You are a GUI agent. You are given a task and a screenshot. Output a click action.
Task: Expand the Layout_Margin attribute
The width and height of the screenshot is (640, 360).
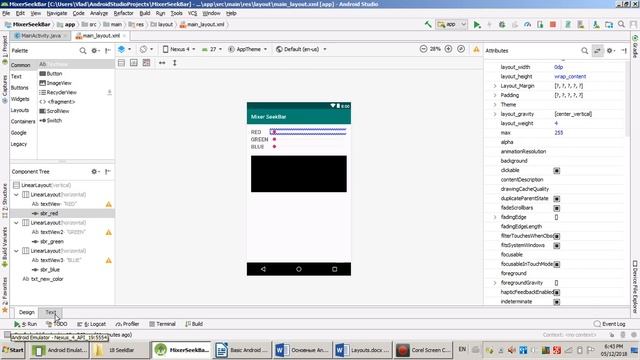[x=495, y=86]
